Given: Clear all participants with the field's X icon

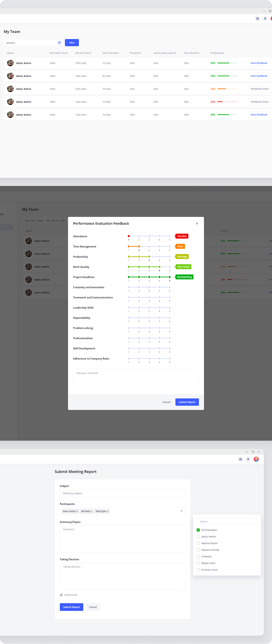Looking at the screenshot, I should [x=181, y=511].
